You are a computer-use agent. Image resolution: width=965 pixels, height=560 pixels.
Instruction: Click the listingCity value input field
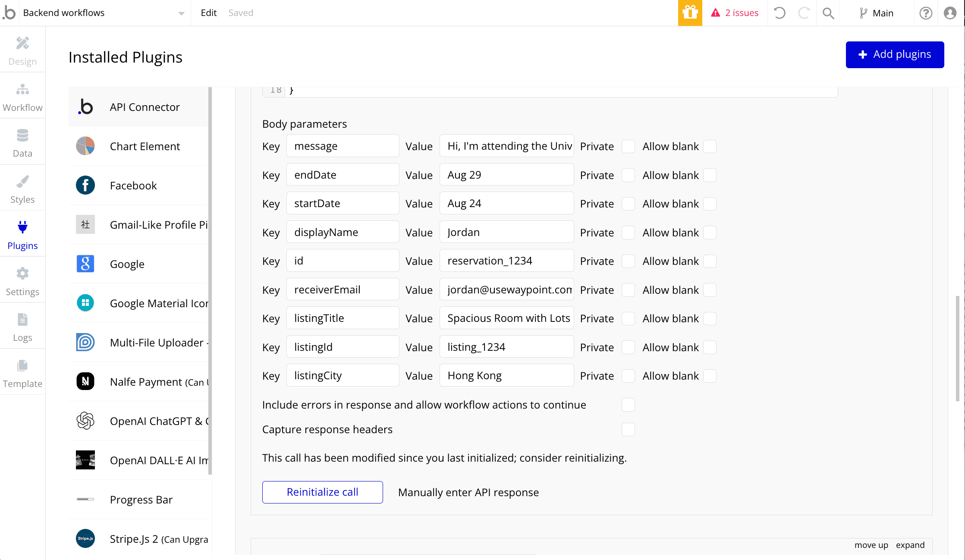506,375
